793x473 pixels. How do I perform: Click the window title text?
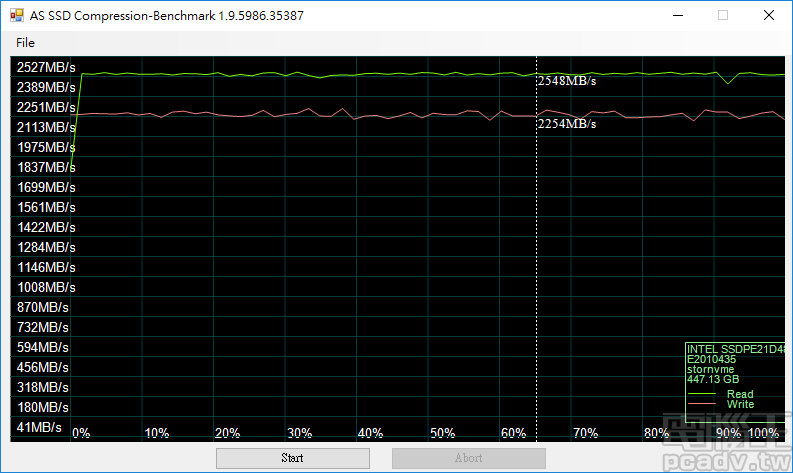click(166, 16)
